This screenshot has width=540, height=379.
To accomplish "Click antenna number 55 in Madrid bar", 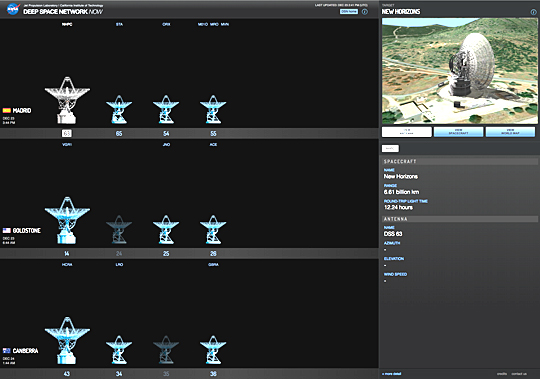I will click(x=213, y=134).
